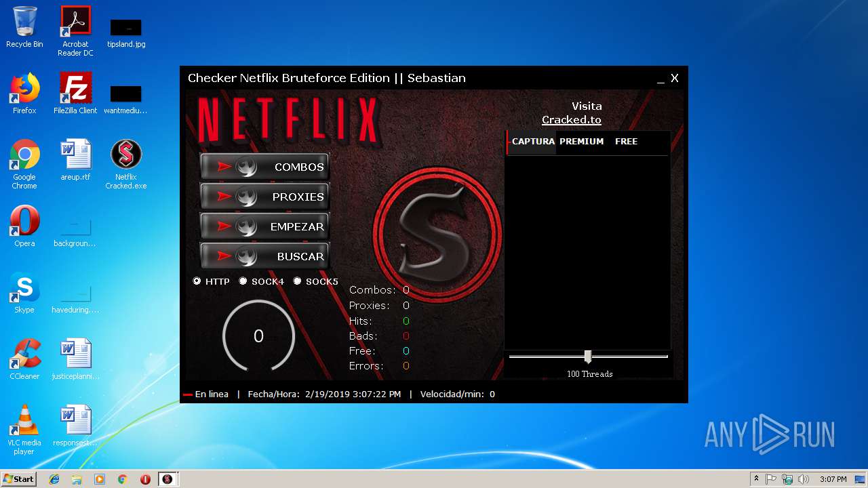
Task: Open the Recycle Bin desktop icon
Action: coord(24,27)
